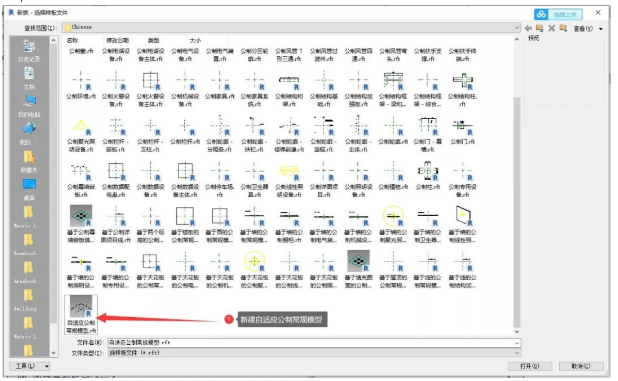Image resolution: width=618 pixels, height=381 pixels.
Task: Select the 公制聚光照明设备.rft template icon
Action: [x=81, y=126]
